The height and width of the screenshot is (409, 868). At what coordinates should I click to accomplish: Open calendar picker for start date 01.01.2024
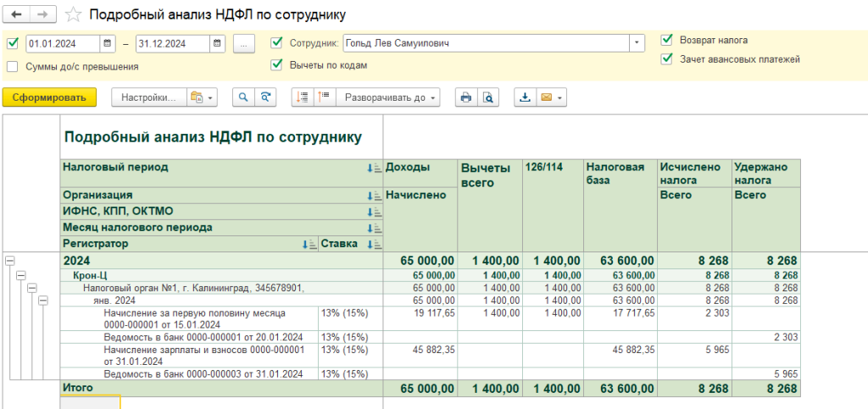[x=108, y=43]
